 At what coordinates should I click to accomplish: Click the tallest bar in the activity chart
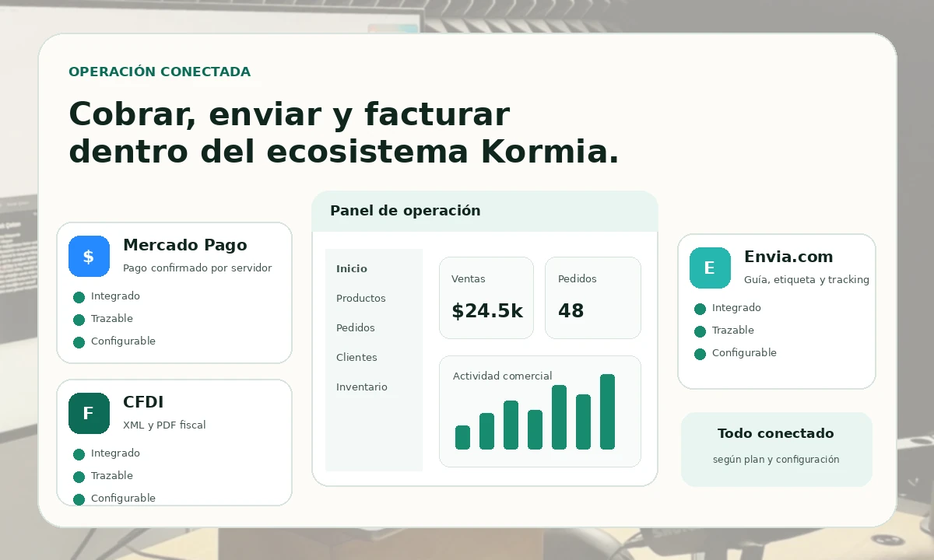[x=608, y=411]
